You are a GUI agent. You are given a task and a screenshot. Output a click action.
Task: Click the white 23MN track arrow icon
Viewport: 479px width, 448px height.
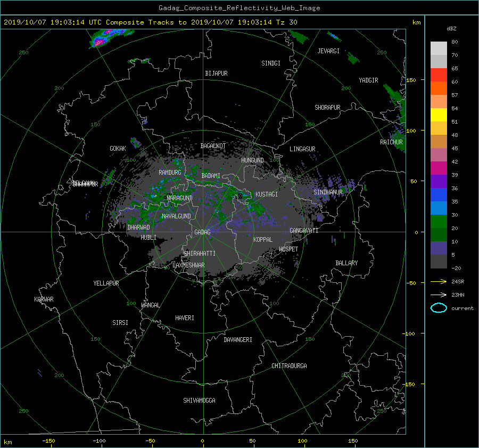[439, 295]
